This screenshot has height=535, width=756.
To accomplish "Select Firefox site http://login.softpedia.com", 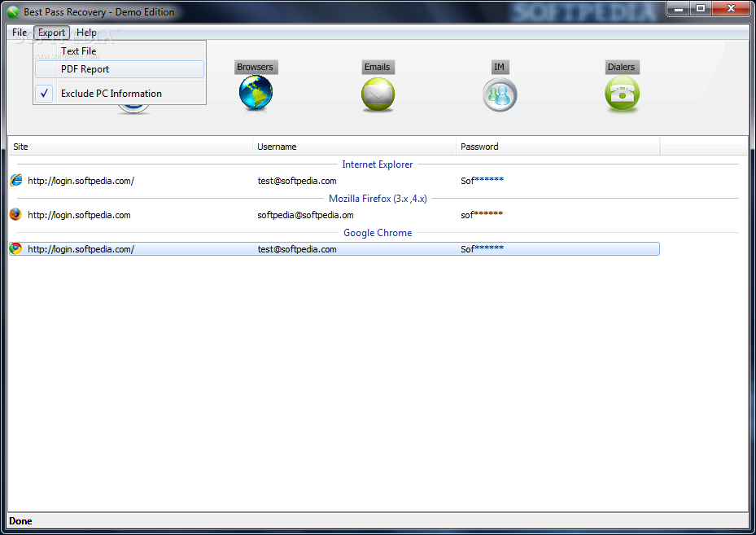I will click(x=79, y=215).
